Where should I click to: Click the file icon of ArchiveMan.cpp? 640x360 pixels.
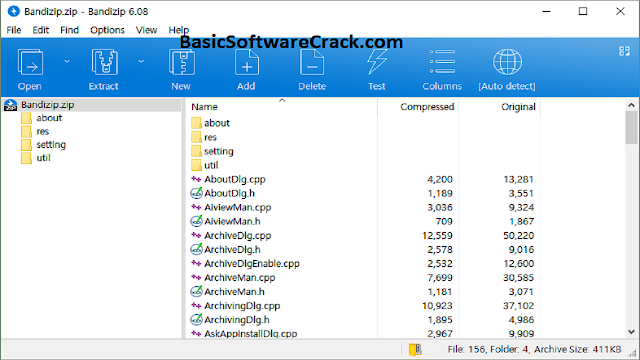tap(196, 278)
